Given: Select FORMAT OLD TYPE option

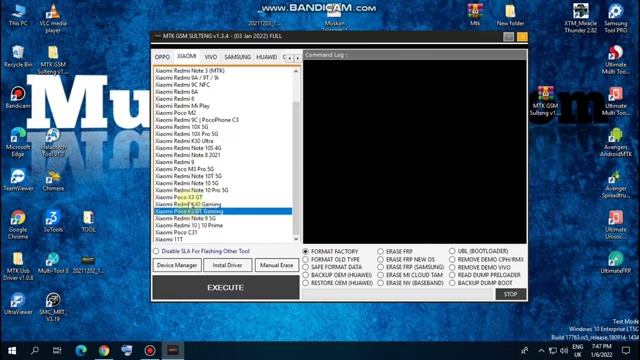Looking at the screenshot, I should click(x=331, y=260).
